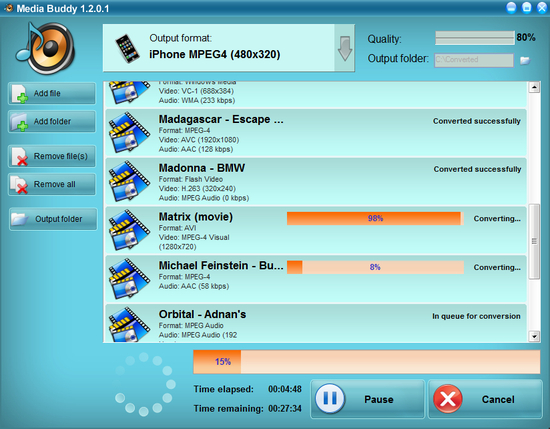Click the Orbital - Adnan's film icon
Screen dimensions: 550x429
[x=129, y=324]
